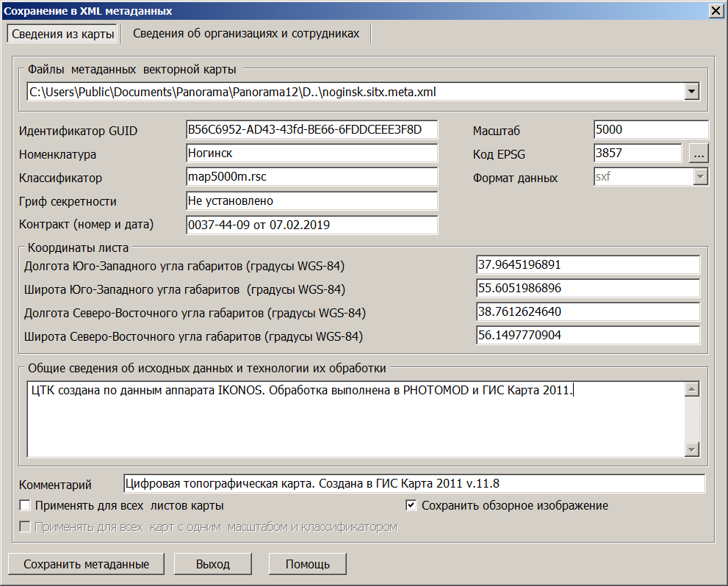
Task: Uncheck 'Сохранить обзорное изображение' checkbox
Action: click(411, 506)
